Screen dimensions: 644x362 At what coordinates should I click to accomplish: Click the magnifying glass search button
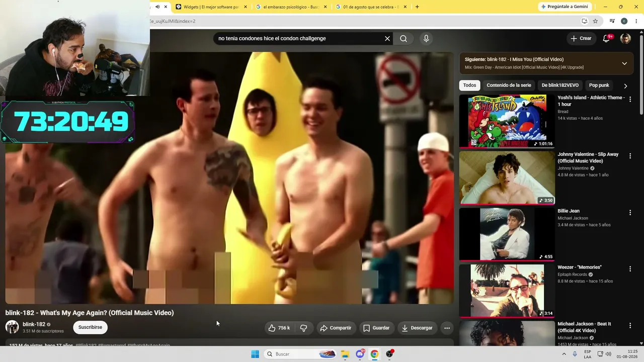tap(404, 39)
